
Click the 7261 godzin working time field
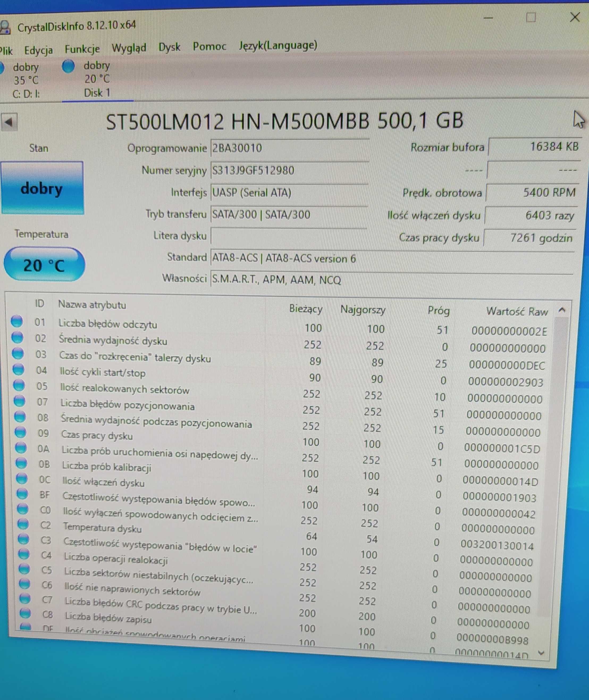(529, 238)
